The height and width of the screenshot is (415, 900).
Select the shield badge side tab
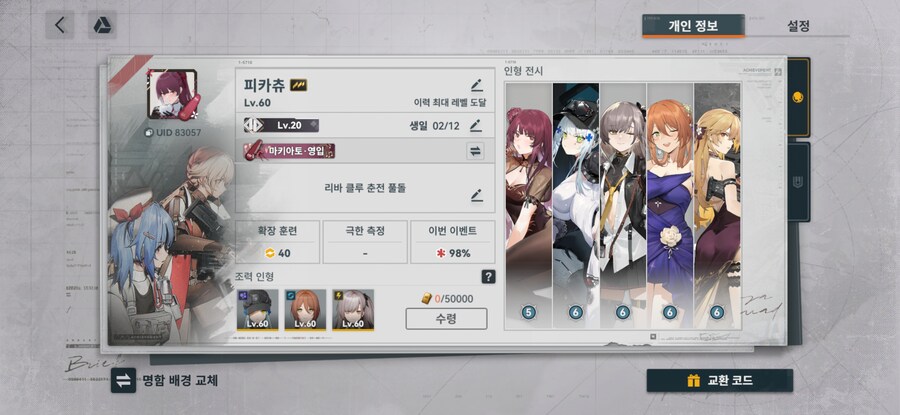pos(798,182)
